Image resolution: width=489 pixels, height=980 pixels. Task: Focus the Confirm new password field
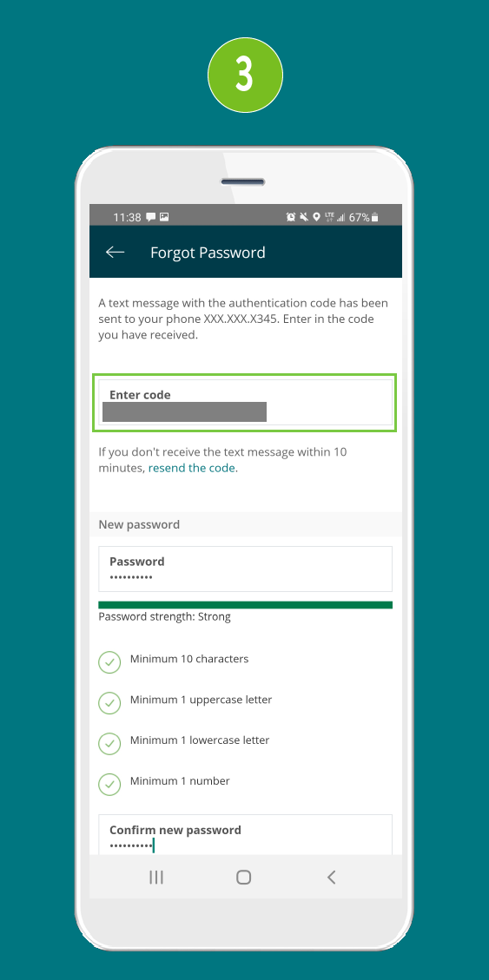point(245,834)
